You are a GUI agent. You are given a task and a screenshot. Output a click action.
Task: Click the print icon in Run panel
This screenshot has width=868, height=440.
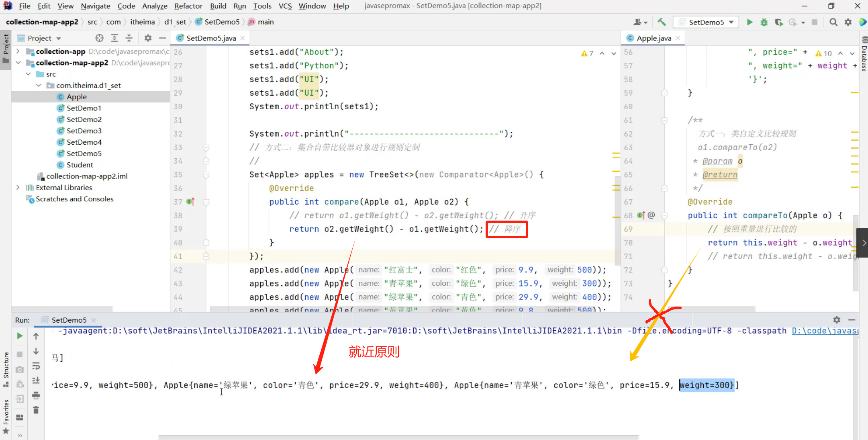pyautogui.click(x=36, y=395)
